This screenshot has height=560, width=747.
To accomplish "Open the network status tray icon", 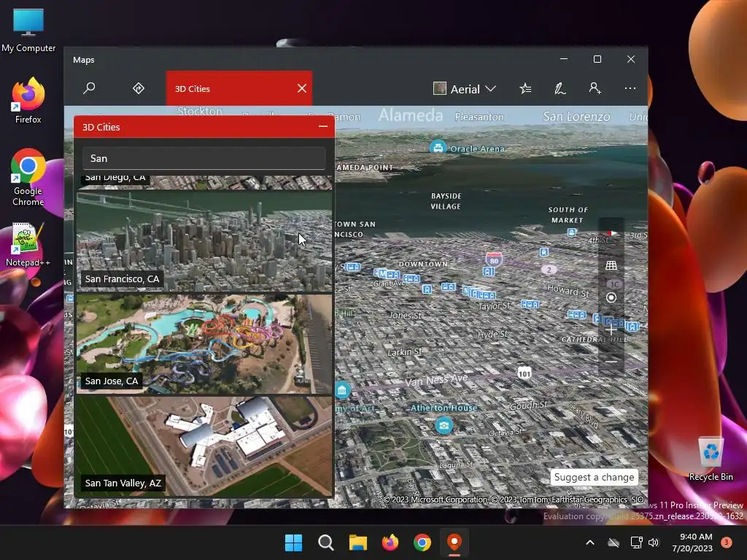I will pyautogui.click(x=636, y=542).
